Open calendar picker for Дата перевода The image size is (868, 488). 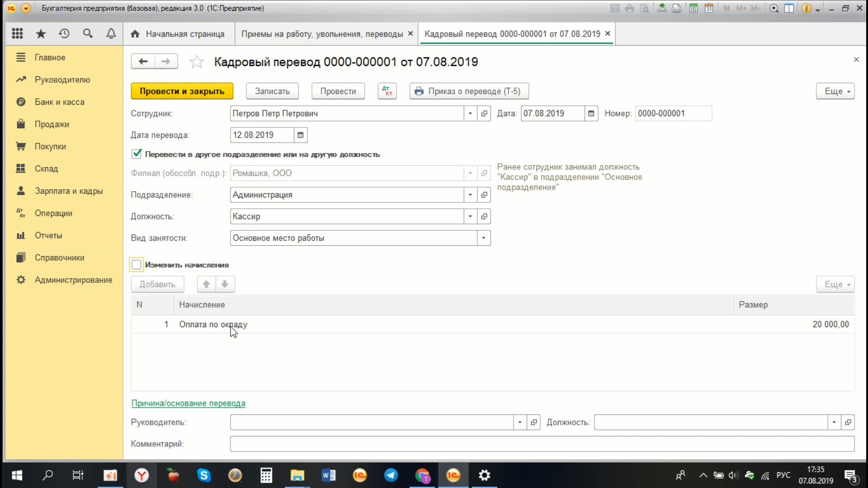tap(300, 135)
